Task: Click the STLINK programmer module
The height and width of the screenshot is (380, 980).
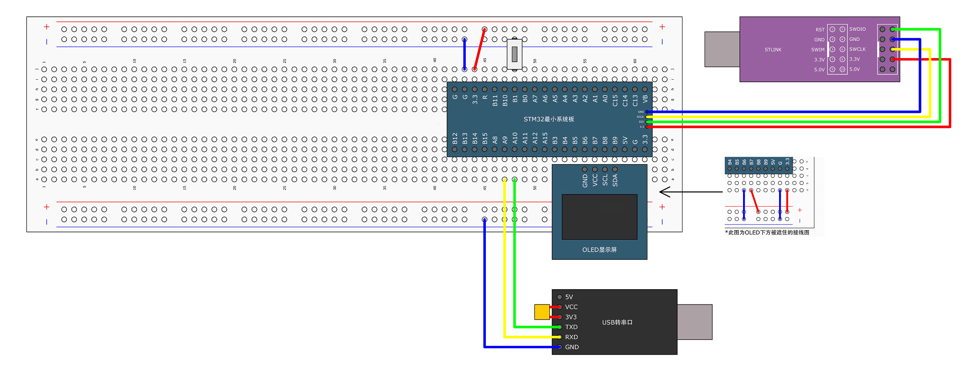Action: click(819, 49)
